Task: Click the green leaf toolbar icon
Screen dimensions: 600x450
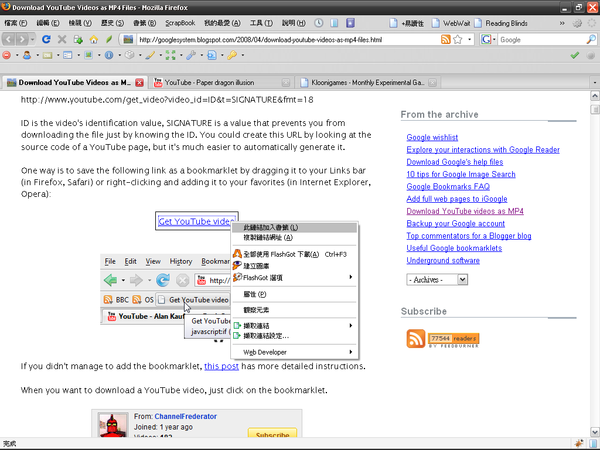Action: click(x=109, y=39)
